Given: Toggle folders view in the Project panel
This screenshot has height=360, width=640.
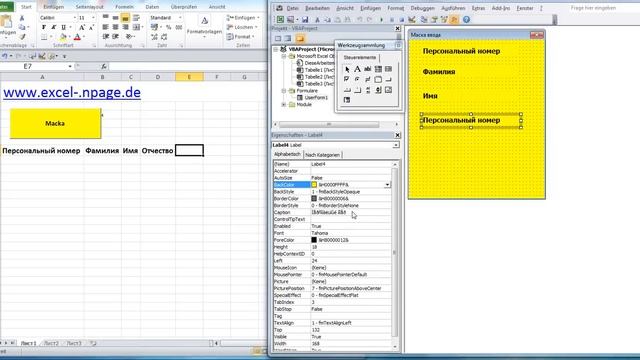Looking at the screenshot, I should pyautogui.click(x=300, y=38).
